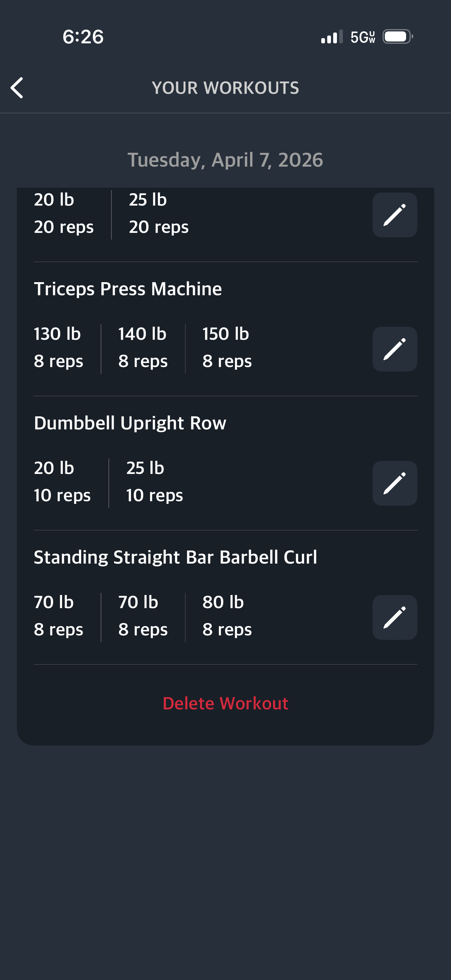Tap the back arrow in the header
The image size is (451, 980).
coord(17,88)
